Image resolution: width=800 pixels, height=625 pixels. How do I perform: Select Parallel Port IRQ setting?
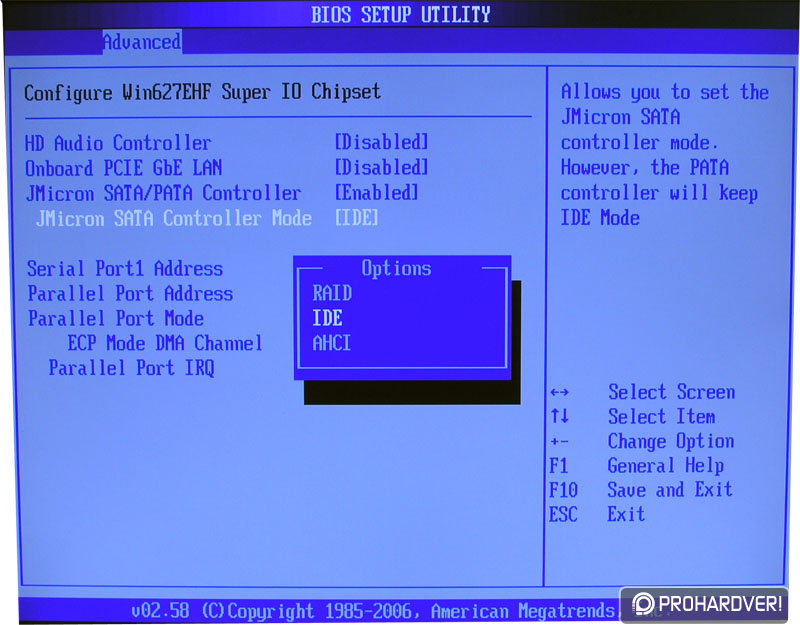click(x=132, y=368)
